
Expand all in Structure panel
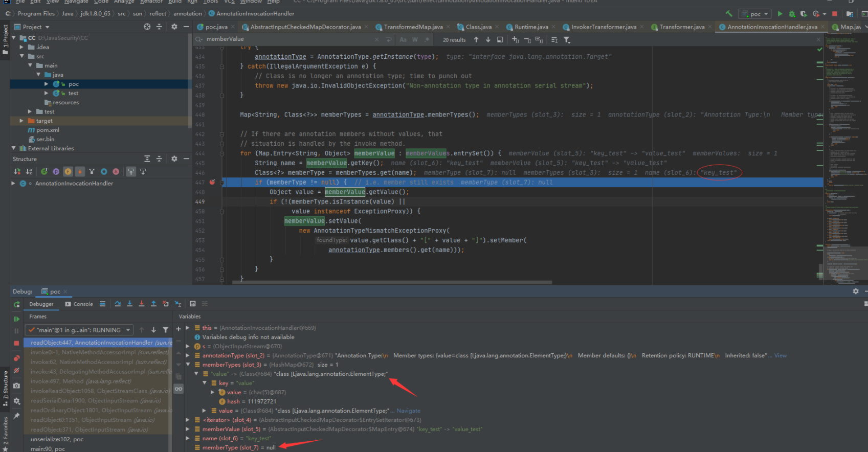tap(147, 159)
